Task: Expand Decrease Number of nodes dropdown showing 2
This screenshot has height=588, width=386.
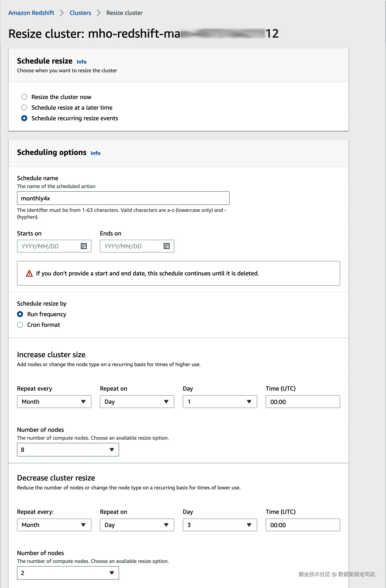Action: (x=68, y=573)
